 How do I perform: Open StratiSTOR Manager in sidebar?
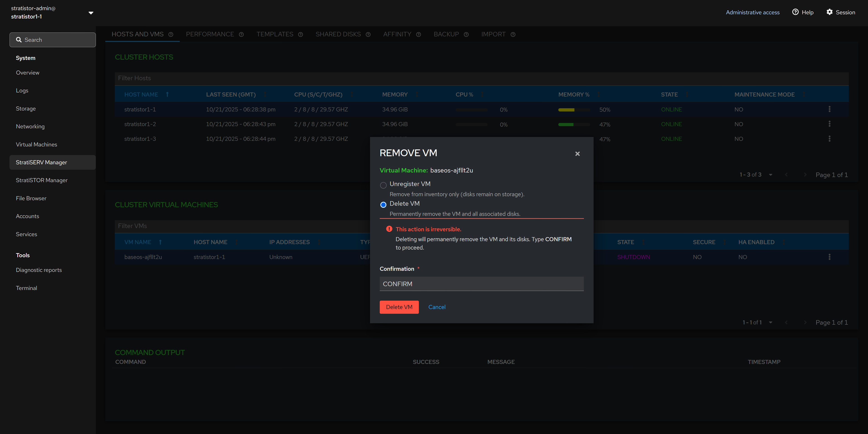coord(42,180)
